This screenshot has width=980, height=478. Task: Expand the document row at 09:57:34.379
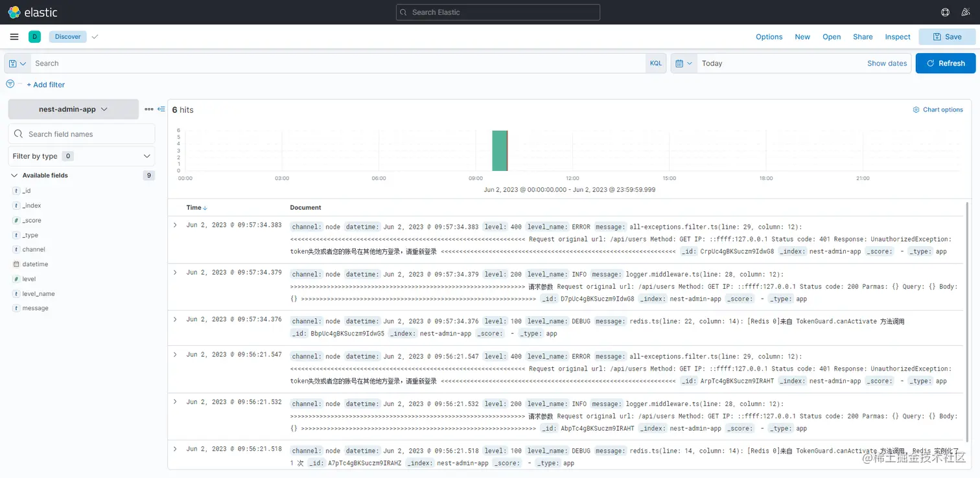[x=175, y=272]
